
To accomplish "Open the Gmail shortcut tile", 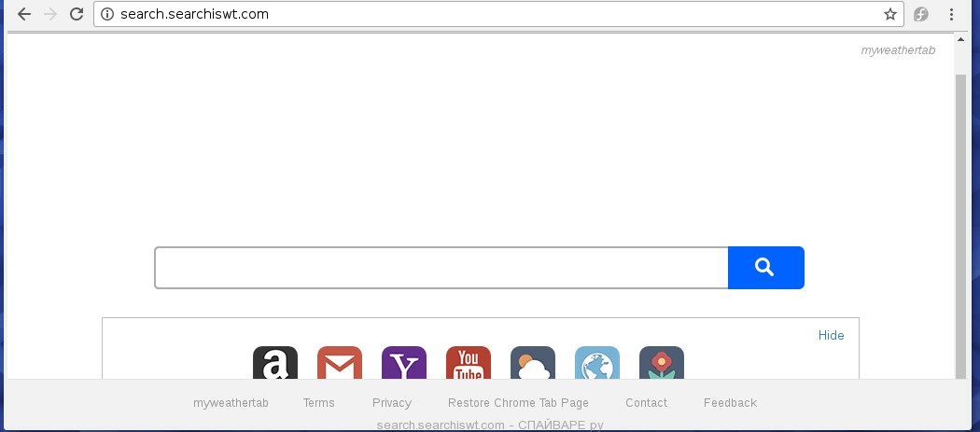I will [340, 363].
